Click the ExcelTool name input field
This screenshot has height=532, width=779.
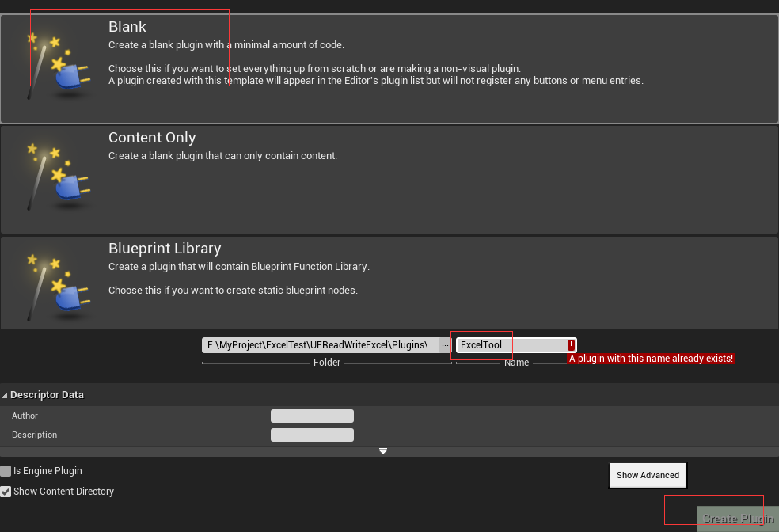(x=507, y=344)
